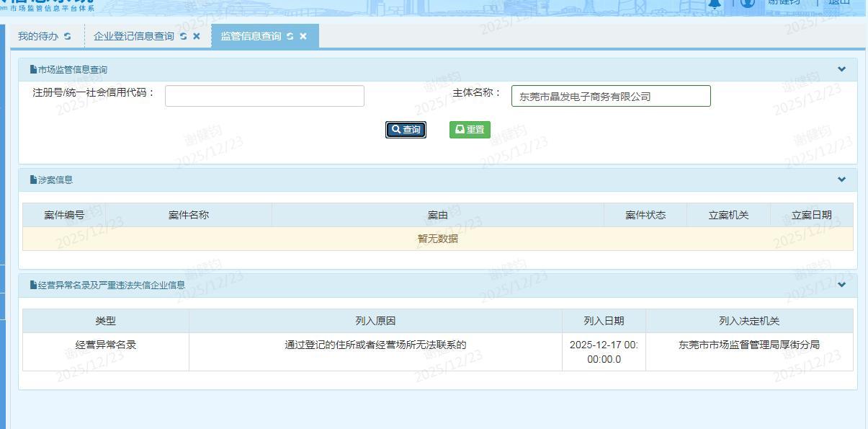Viewport: 868px width, 429px height.
Task: Close the 监管信息查询 tab
Action: (303, 37)
